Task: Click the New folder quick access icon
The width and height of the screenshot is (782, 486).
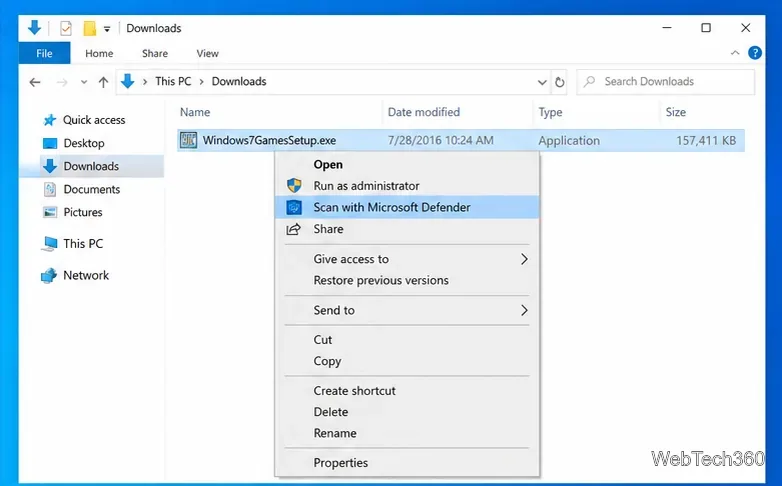Action: [x=89, y=28]
